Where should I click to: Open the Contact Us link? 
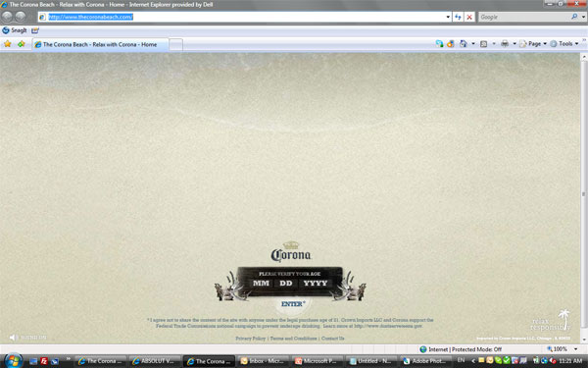(x=332, y=339)
